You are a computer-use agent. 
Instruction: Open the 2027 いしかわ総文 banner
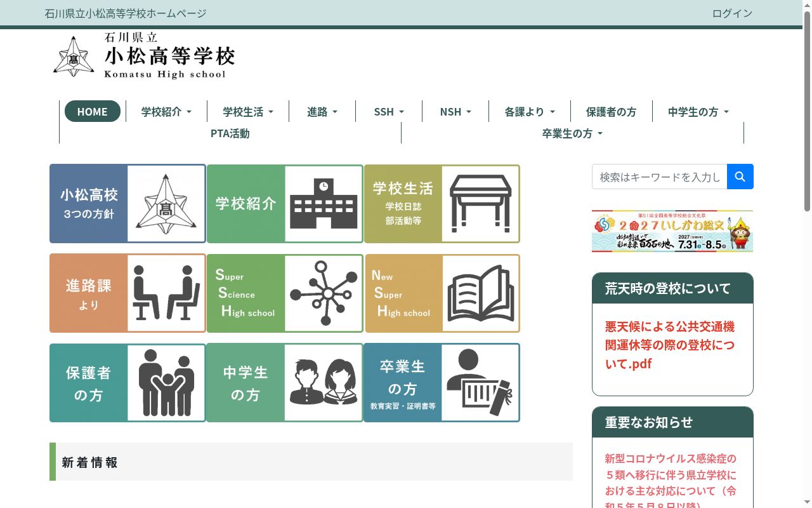point(672,231)
